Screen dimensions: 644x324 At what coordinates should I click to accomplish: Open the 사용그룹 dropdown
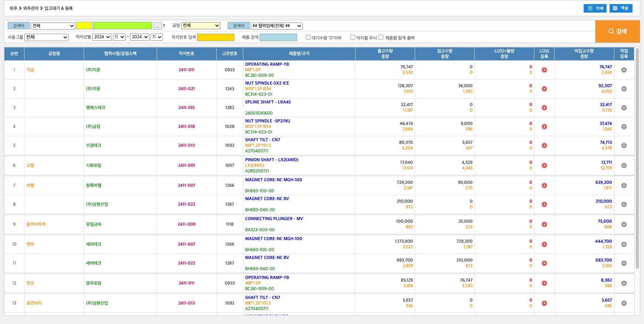(x=46, y=37)
